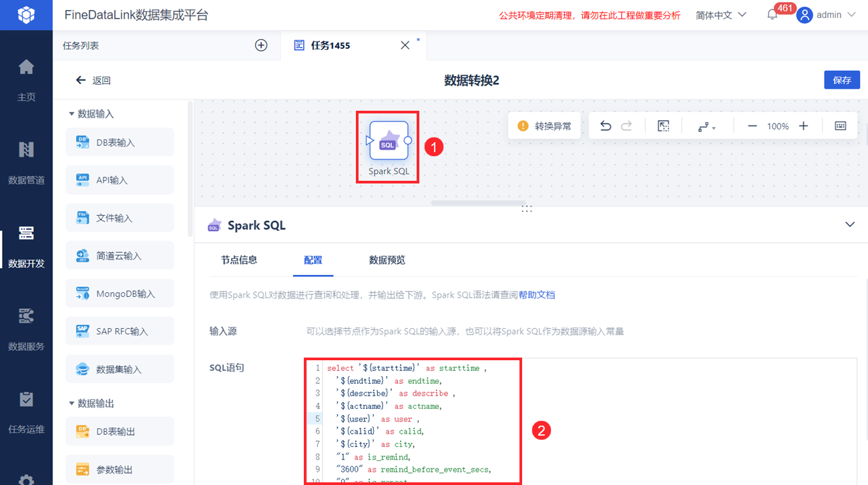Click the fit-to-canvas icon
868x485 pixels.
pyautogui.click(x=663, y=126)
